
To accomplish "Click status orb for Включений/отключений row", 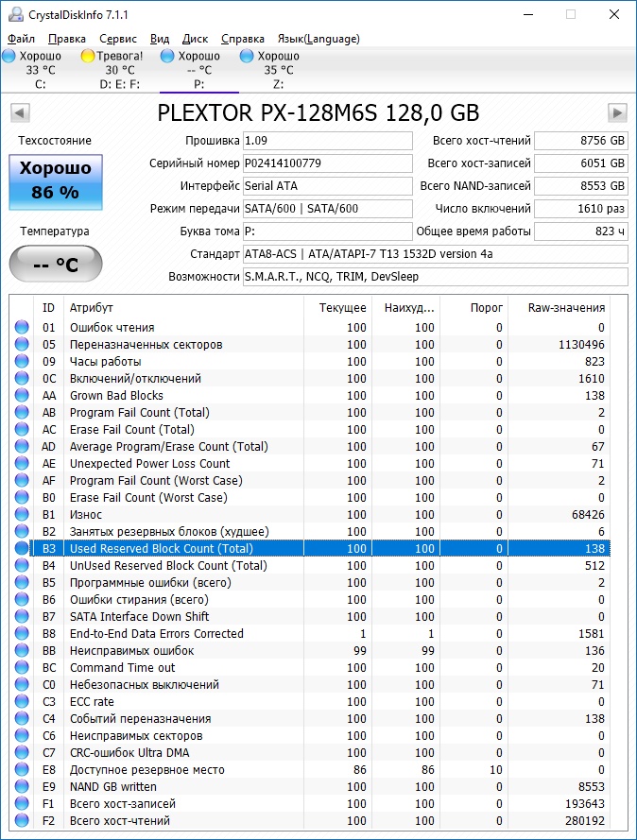I will [22, 378].
